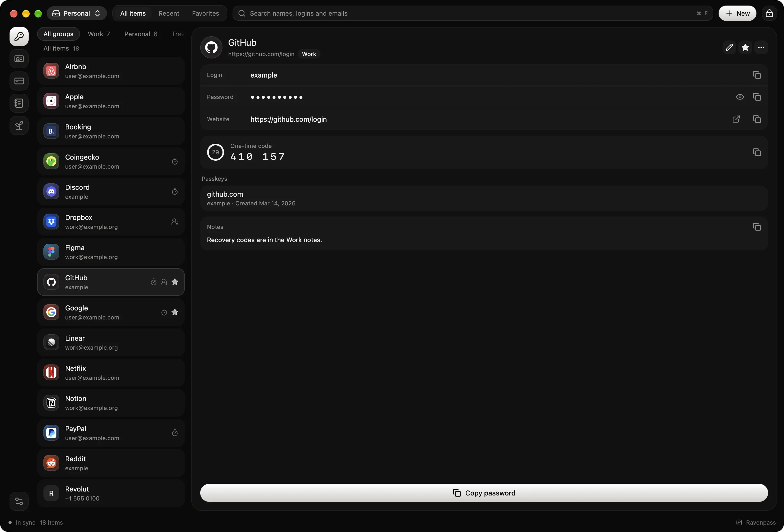784x532 pixels.
Task: Select the Dropbox entry in list
Action: (x=111, y=222)
